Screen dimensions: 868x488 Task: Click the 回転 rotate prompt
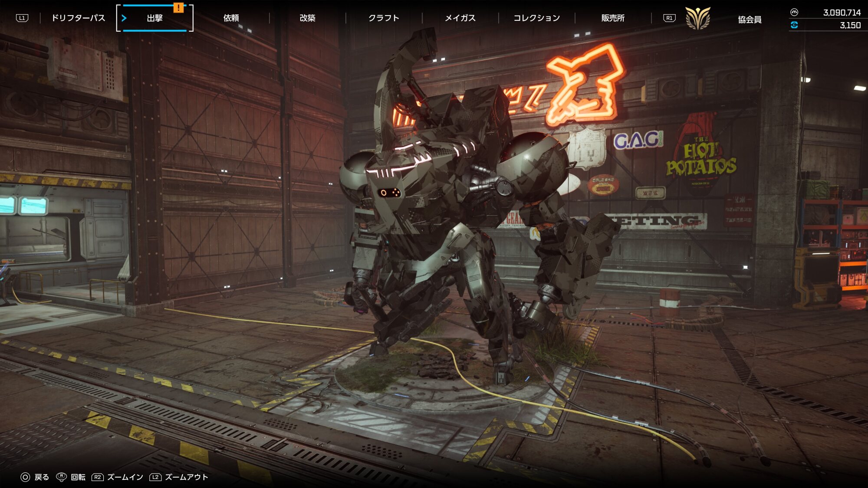78,477
